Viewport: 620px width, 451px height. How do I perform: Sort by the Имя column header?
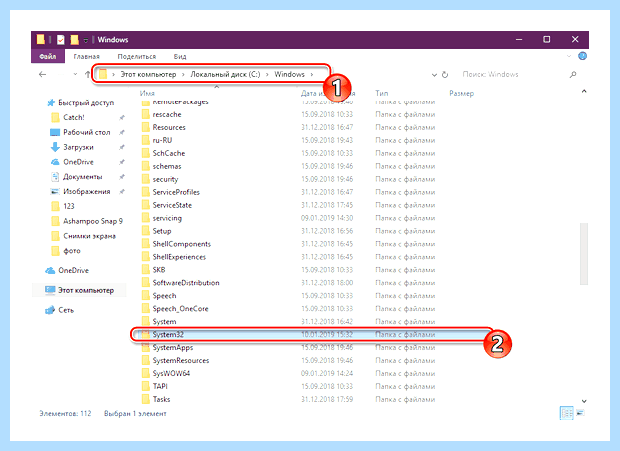(x=147, y=93)
